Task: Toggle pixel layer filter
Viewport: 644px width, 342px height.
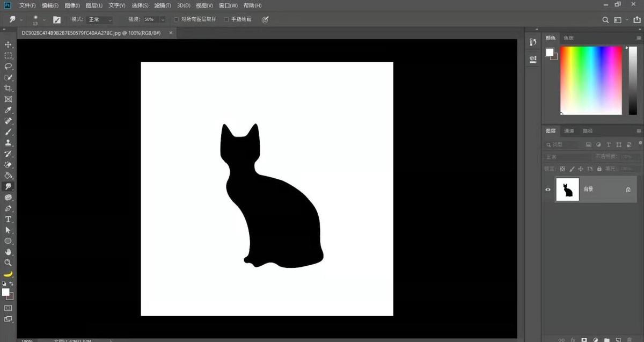Action: point(589,145)
